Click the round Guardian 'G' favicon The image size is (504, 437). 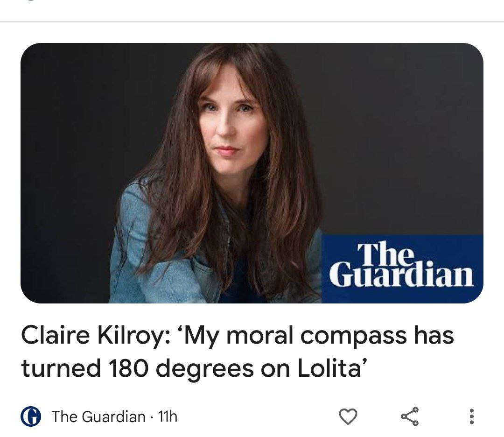31,416
